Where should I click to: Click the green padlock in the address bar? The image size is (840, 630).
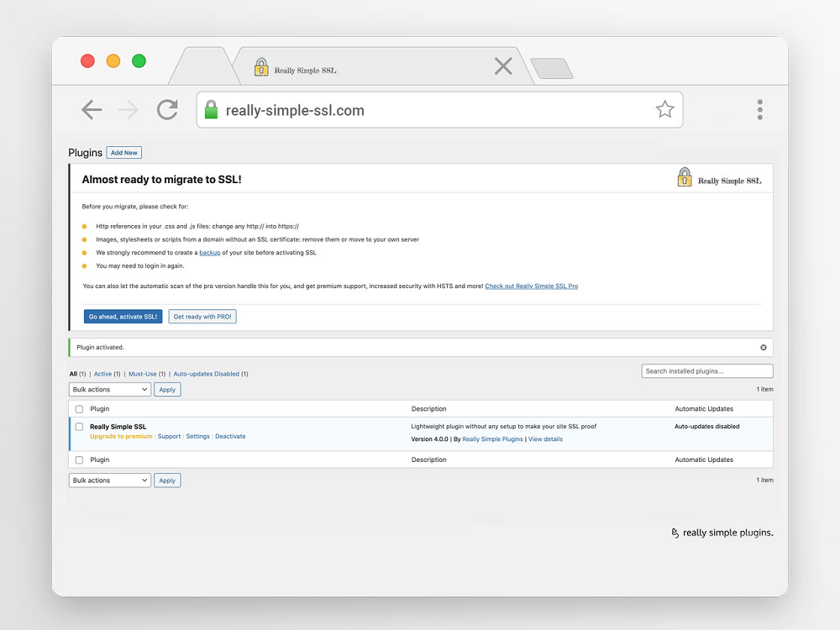211,110
